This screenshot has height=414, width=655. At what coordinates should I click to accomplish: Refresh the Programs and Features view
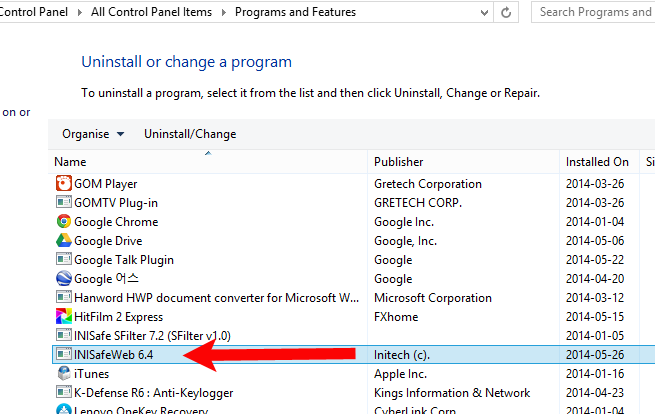tap(506, 13)
